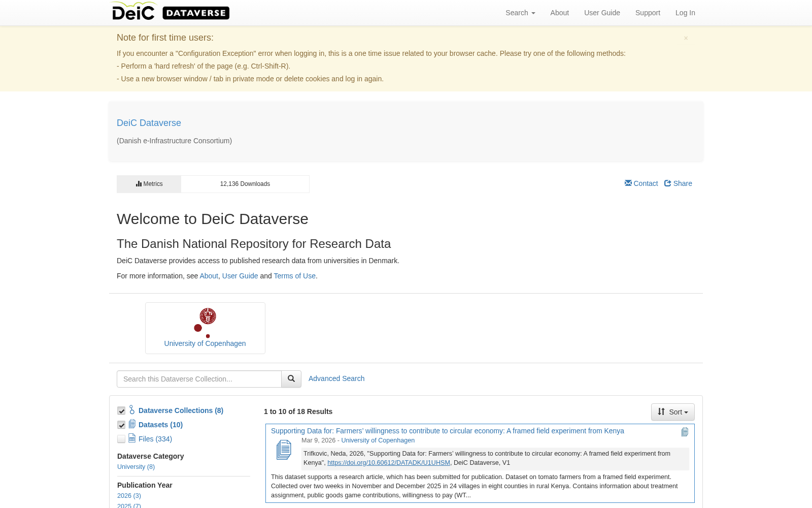The image size is (812, 508).
Task: Dismiss the first time users note
Action: click(x=686, y=38)
